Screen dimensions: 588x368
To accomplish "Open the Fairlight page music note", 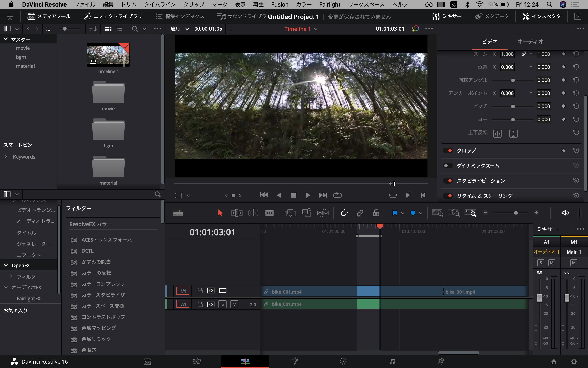I will 392,361.
